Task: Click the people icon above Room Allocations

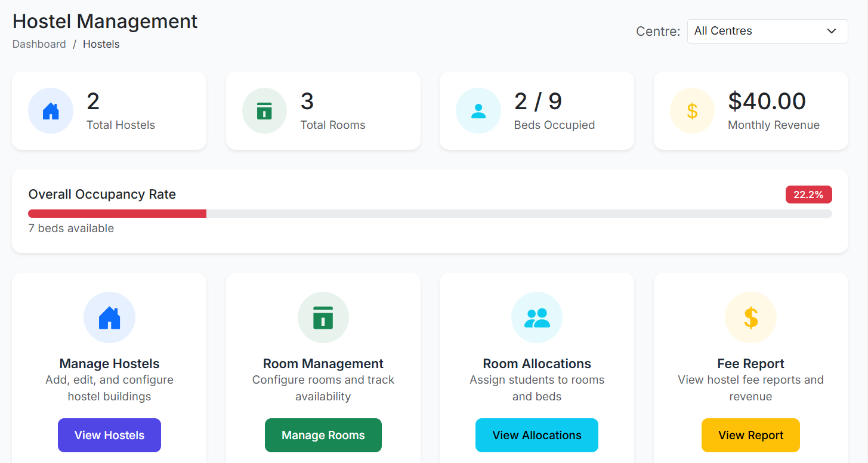Action: point(536,317)
